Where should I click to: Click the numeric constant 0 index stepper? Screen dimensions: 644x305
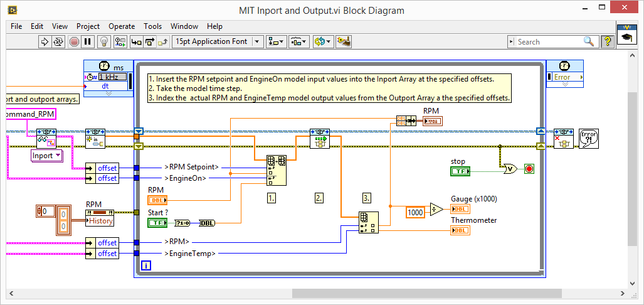tap(40, 211)
